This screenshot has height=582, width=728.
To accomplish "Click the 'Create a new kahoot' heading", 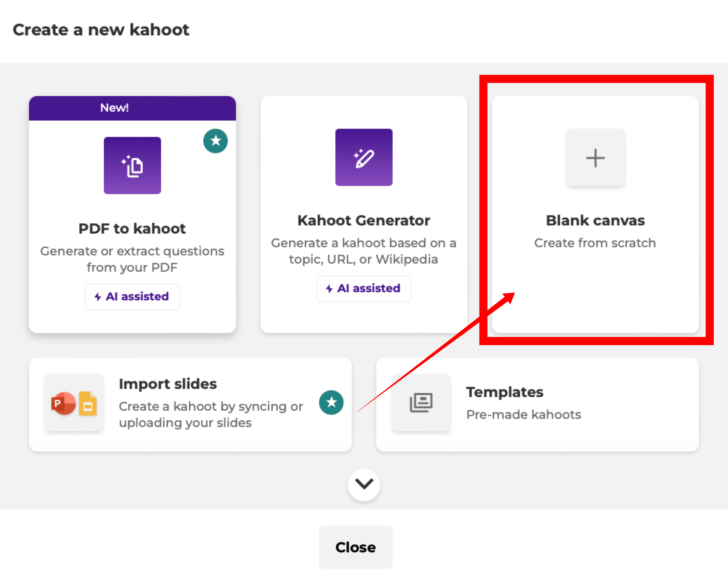I will tap(101, 30).
